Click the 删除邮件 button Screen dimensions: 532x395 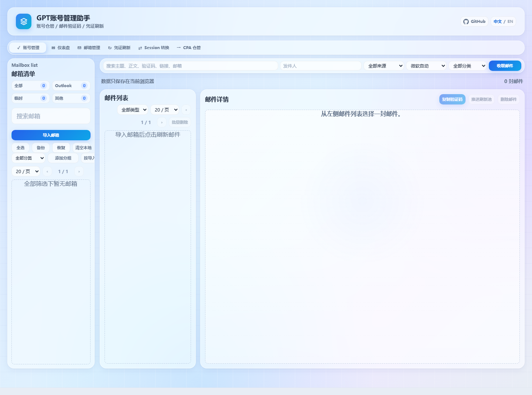tap(509, 99)
